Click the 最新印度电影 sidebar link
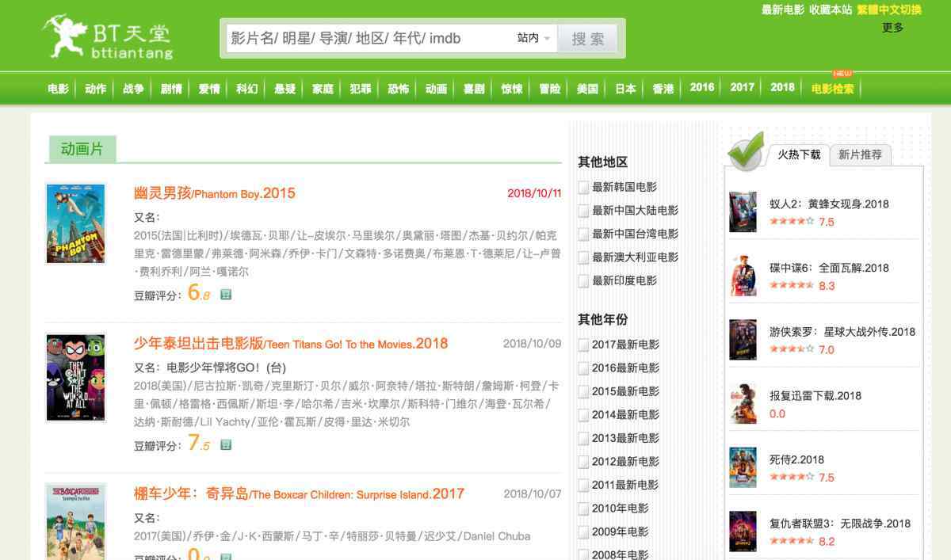 pyautogui.click(x=624, y=280)
